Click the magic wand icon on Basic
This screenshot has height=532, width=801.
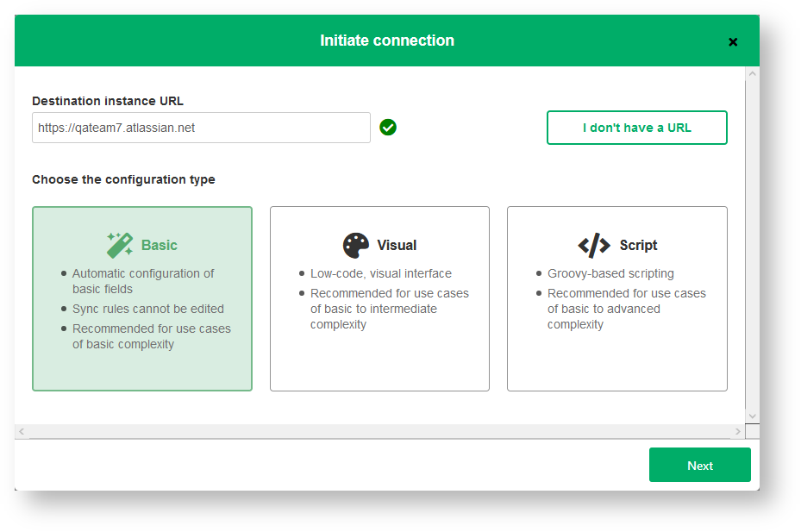click(120, 245)
